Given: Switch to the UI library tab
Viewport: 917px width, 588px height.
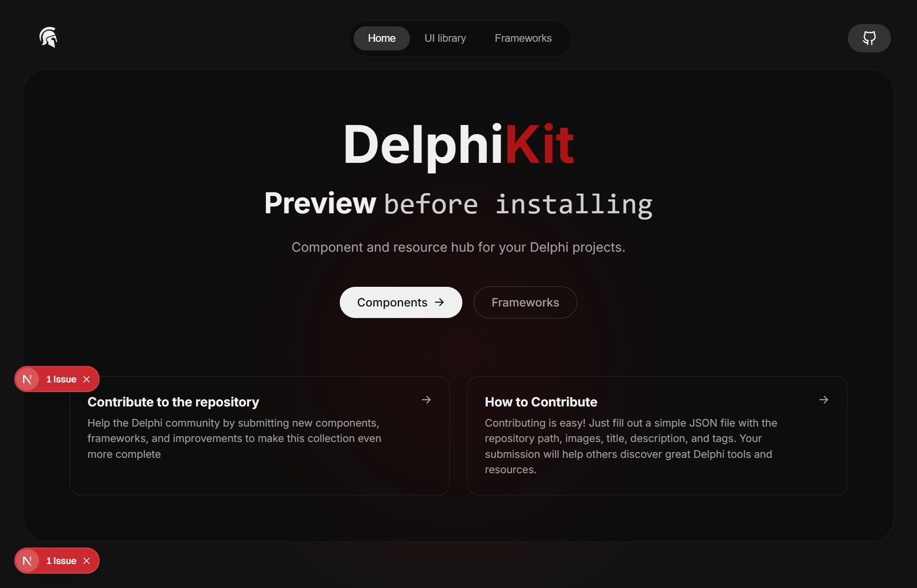Looking at the screenshot, I should coord(445,38).
